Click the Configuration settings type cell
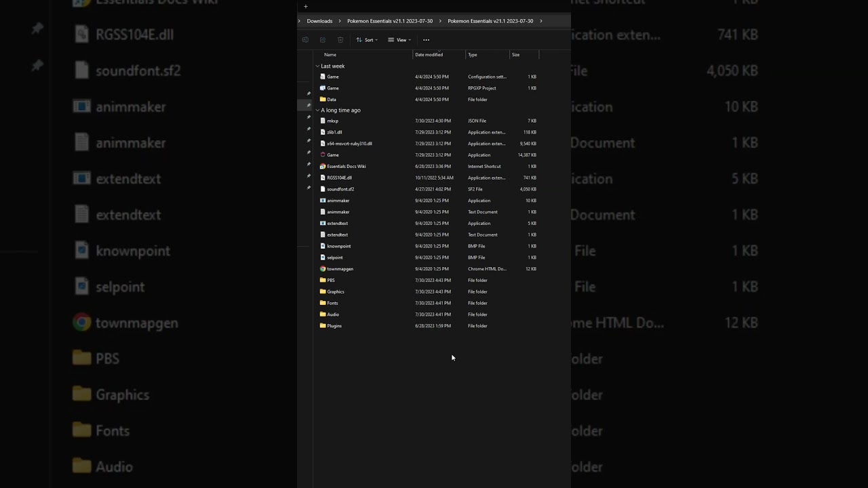 tap(487, 77)
